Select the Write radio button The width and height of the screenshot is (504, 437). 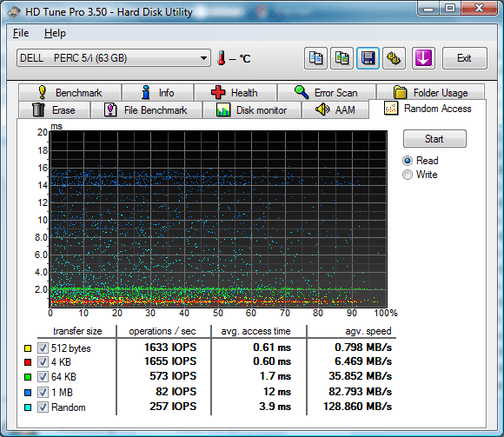pyautogui.click(x=408, y=175)
